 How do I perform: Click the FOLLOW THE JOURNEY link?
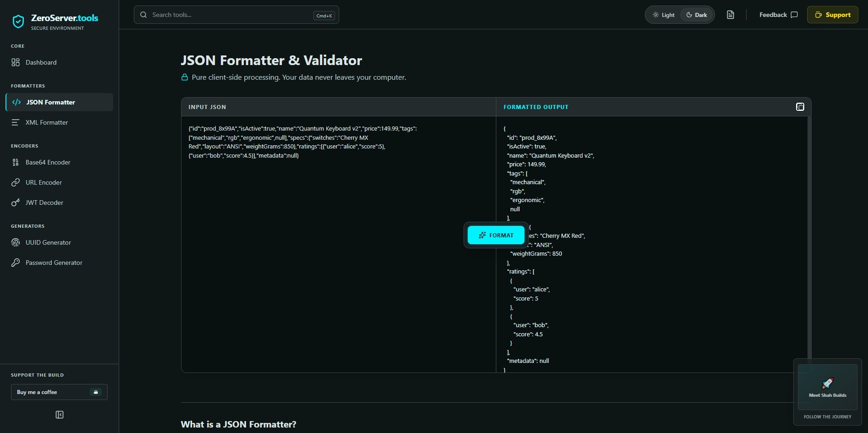tap(828, 417)
